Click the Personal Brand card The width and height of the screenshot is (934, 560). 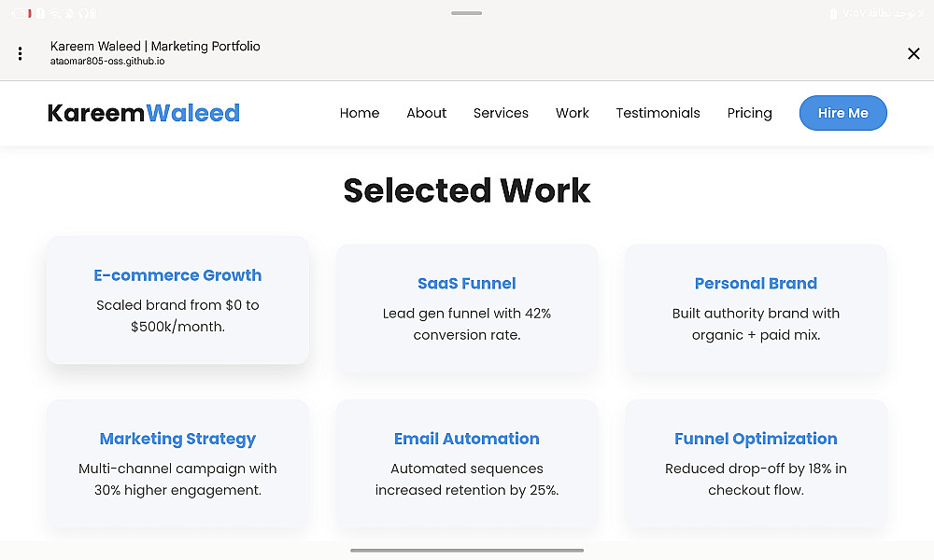click(x=756, y=308)
